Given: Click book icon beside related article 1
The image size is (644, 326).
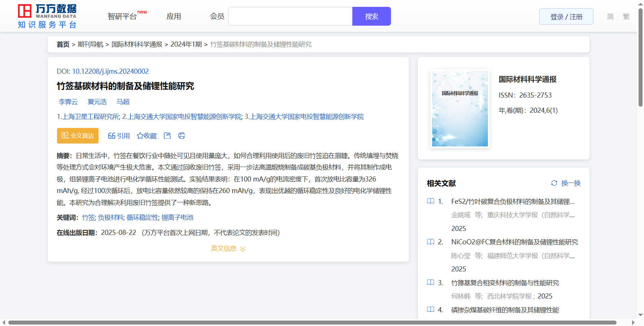Looking at the screenshot, I should (431, 201).
